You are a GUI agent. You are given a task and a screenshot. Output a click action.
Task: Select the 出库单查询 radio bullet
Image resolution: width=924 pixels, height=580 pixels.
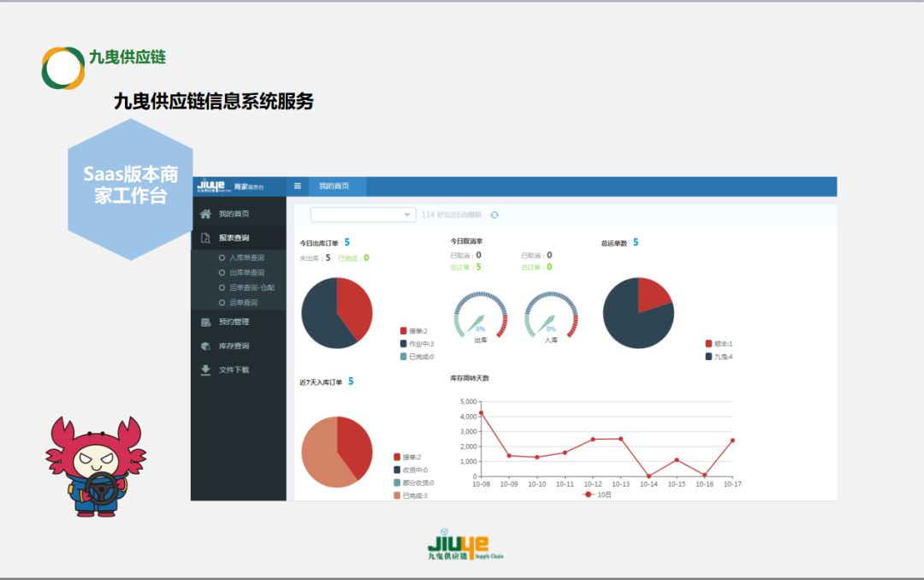[x=222, y=272]
